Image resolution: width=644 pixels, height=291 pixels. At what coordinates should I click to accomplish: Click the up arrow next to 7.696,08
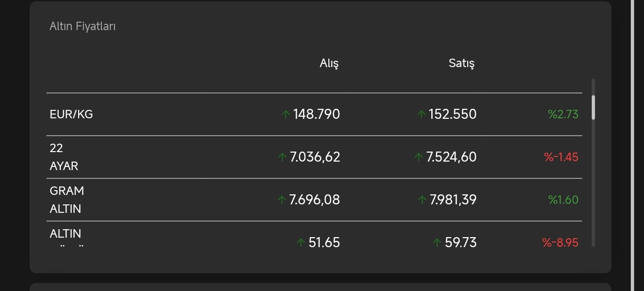[x=282, y=200]
